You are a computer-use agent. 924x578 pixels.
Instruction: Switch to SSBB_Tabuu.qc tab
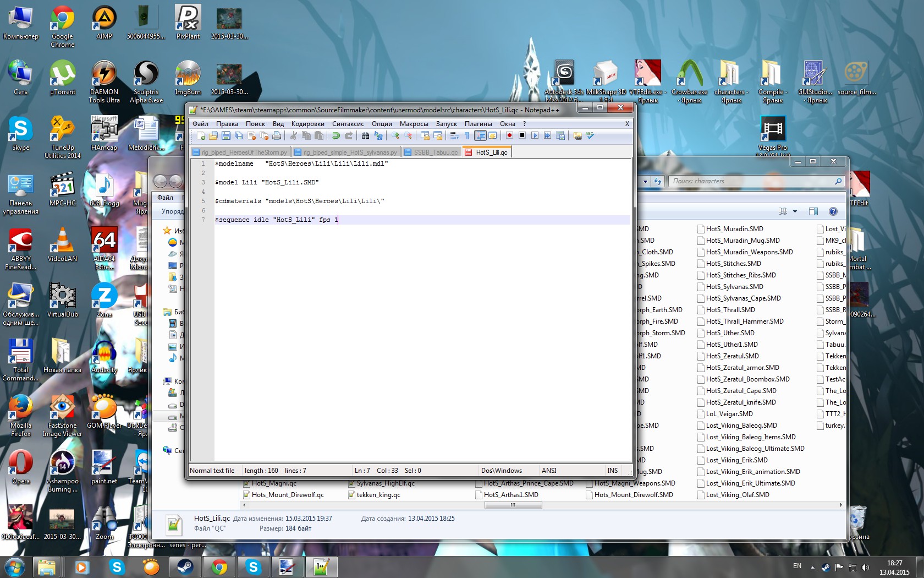tap(432, 152)
